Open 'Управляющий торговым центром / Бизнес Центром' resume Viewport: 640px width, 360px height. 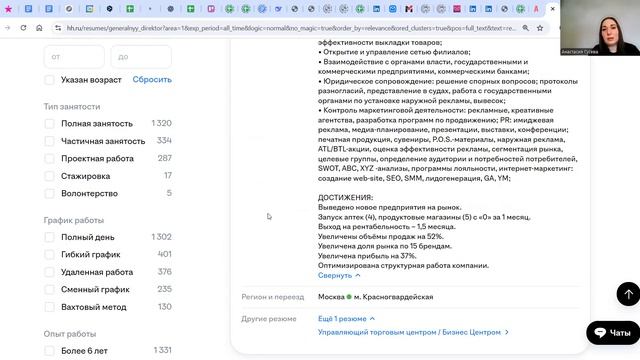click(x=413, y=332)
